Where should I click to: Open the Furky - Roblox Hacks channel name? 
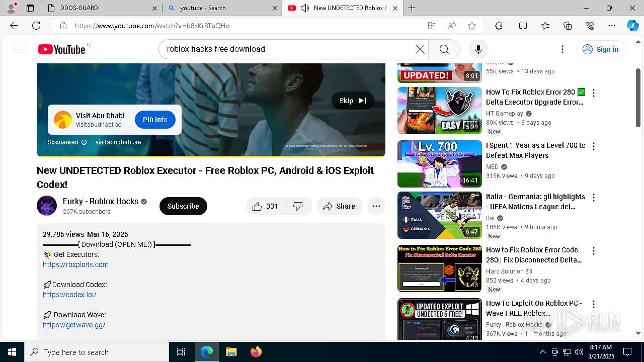click(100, 201)
